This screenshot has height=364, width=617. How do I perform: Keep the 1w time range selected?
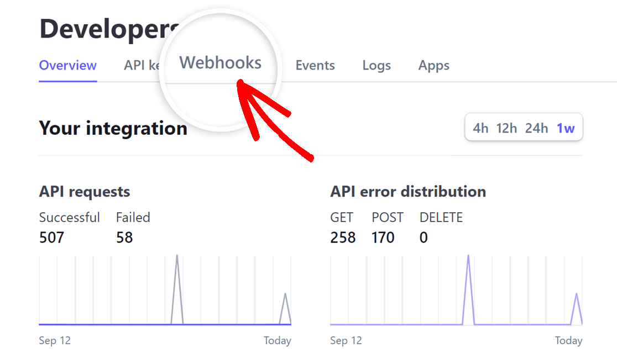point(566,128)
